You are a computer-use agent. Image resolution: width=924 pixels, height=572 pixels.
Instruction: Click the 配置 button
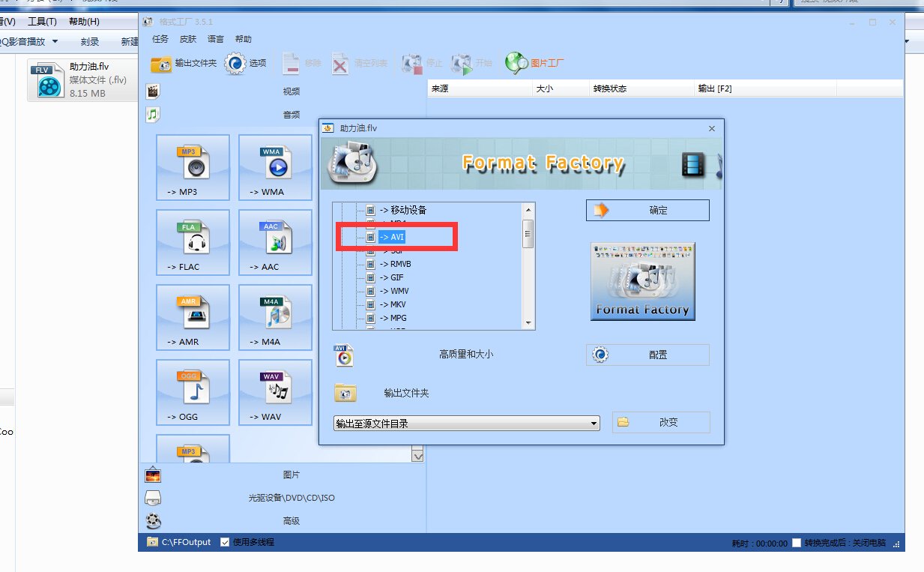click(647, 355)
